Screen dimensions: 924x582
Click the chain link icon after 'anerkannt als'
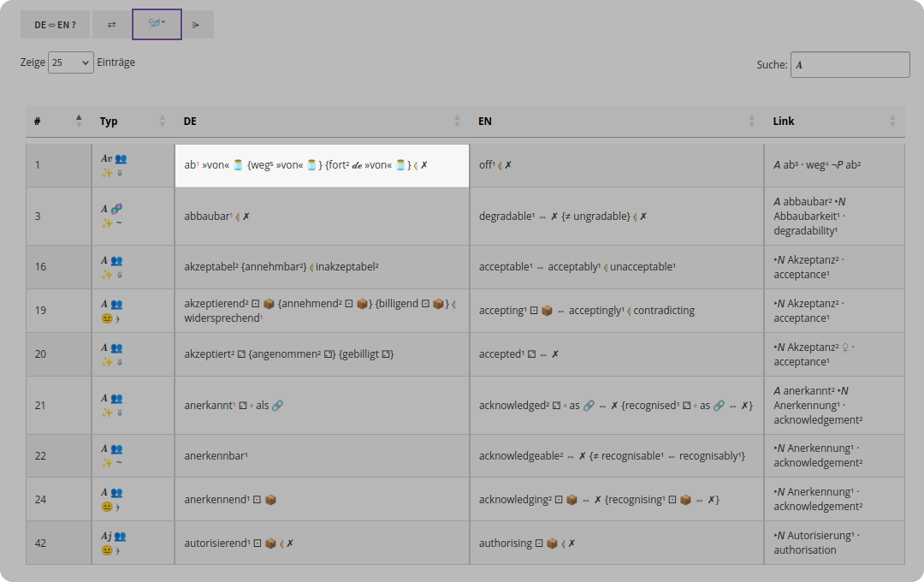[x=277, y=406]
